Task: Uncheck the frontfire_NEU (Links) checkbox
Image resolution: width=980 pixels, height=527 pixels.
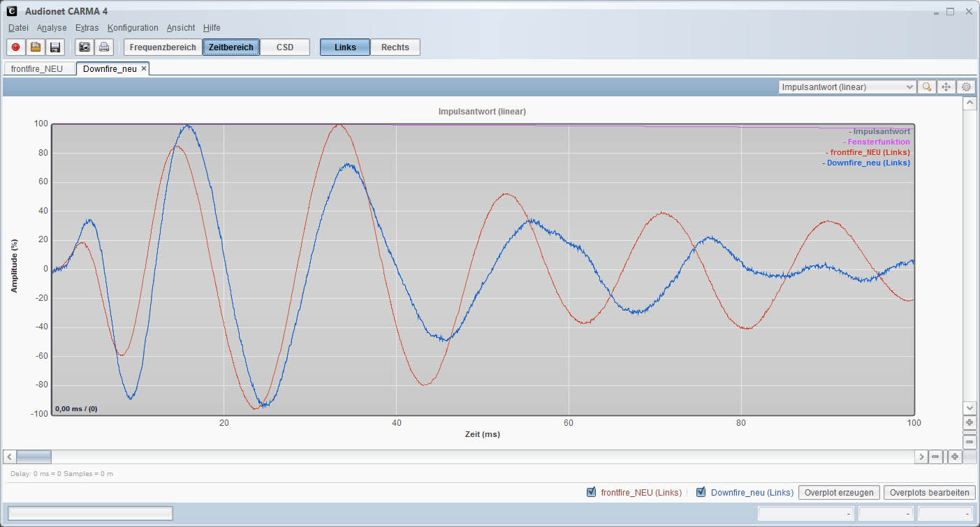Action: click(x=592, y=492)
